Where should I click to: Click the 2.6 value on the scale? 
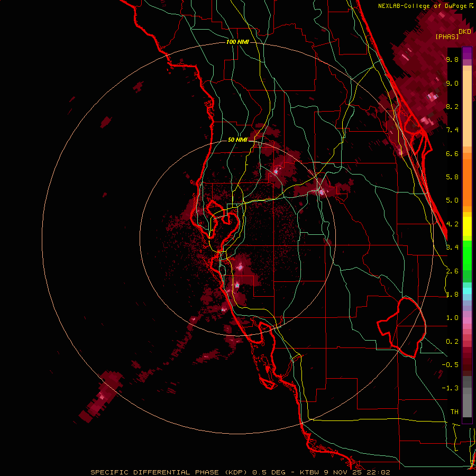pos(452,271)
